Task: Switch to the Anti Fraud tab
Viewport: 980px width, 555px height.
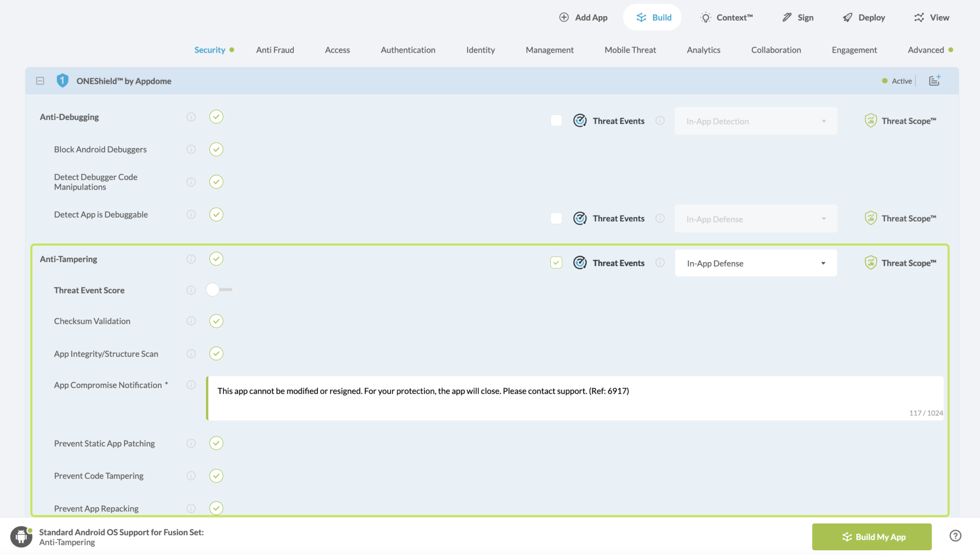Action: 275,50
